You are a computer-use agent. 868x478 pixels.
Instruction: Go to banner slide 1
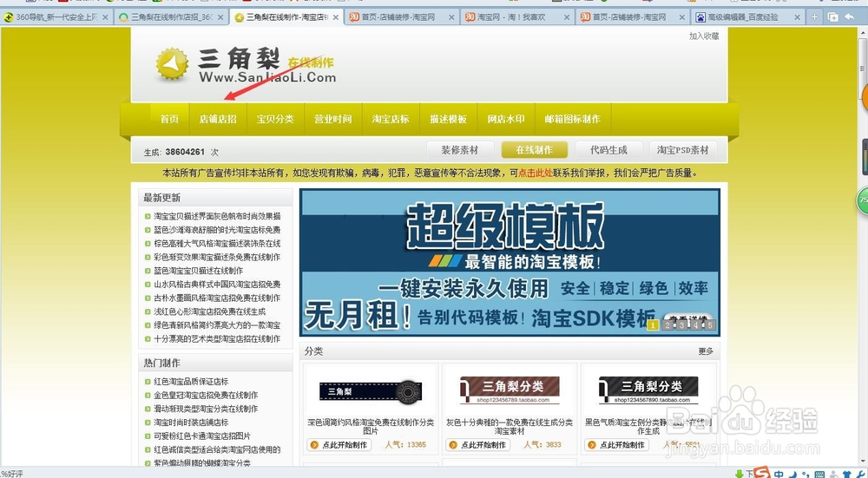(x=653, y=325)
